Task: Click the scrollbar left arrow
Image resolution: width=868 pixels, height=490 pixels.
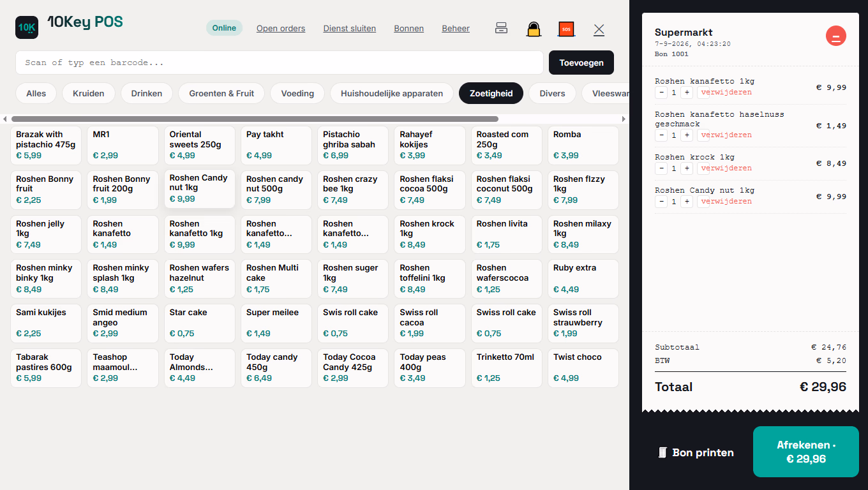Action: (4, 119)
